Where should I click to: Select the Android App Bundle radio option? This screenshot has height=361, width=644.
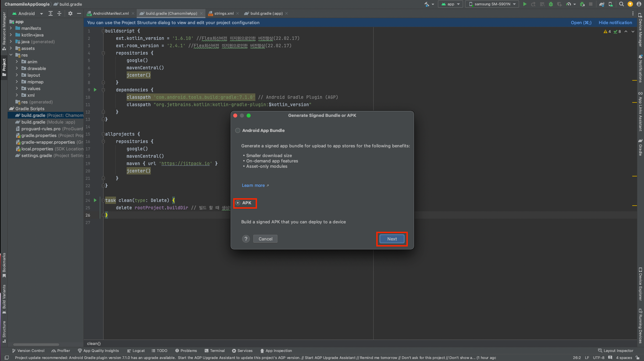238,131
